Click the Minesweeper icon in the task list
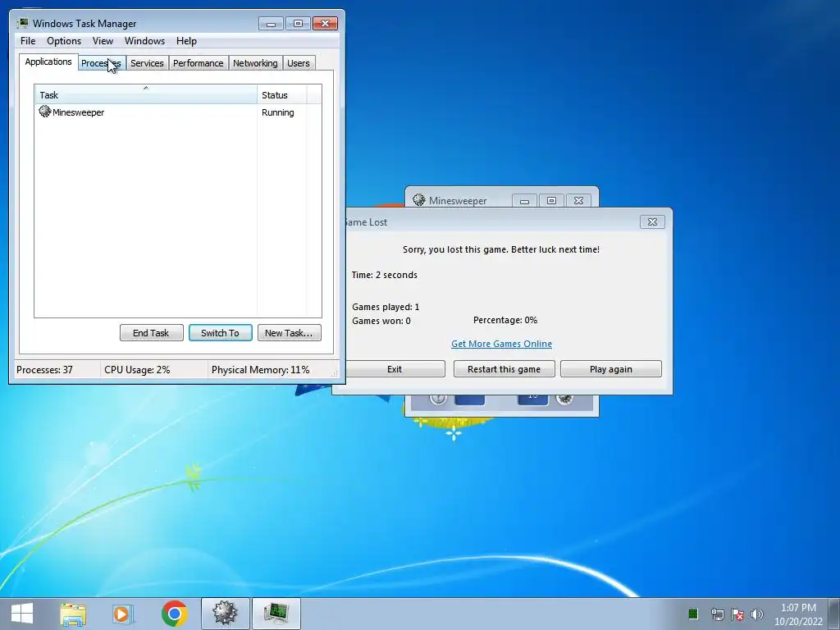This screenshot has height=630, width=840. coord(44,112)
